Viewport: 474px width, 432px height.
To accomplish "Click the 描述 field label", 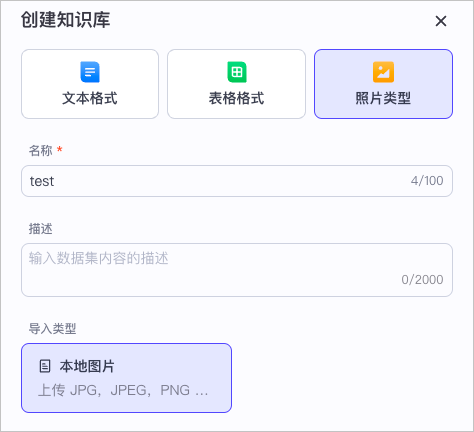I will [x=40, y=229].
